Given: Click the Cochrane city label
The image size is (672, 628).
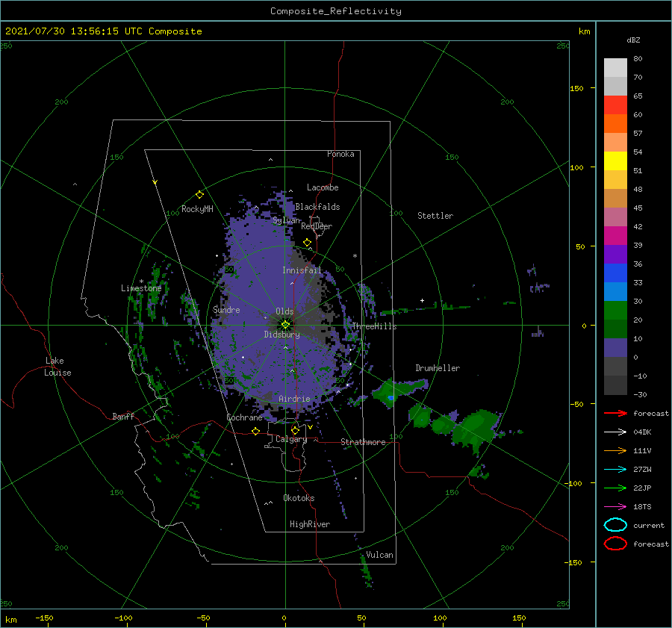Looking at the screenshot, I should click(244, 417).
